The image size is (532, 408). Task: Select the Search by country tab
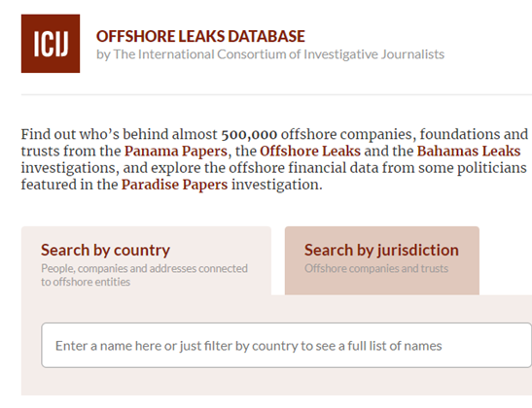tap(146, 261)
